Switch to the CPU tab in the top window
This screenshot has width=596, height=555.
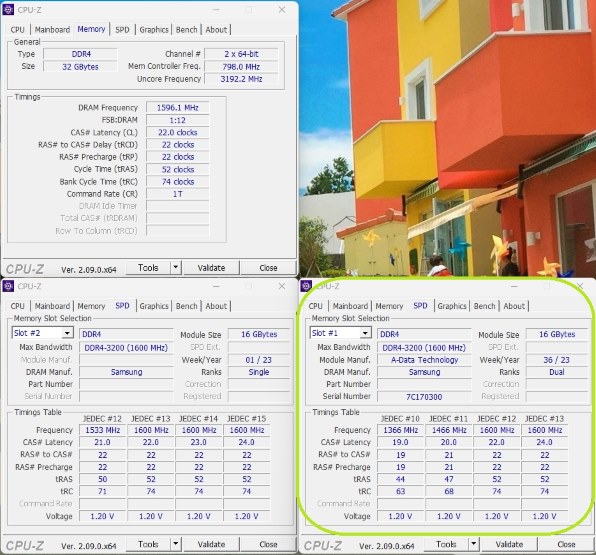[17, 30]
